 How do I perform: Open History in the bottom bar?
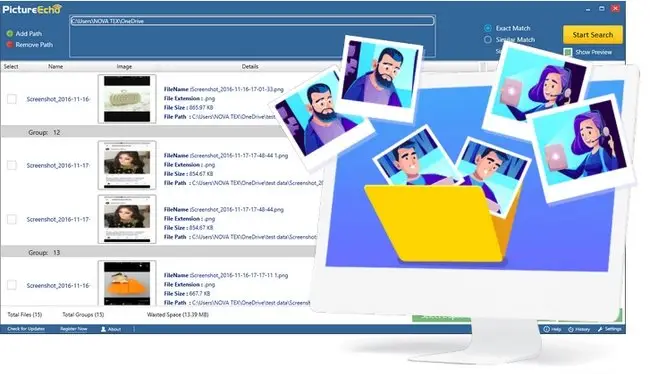point(579,329)
